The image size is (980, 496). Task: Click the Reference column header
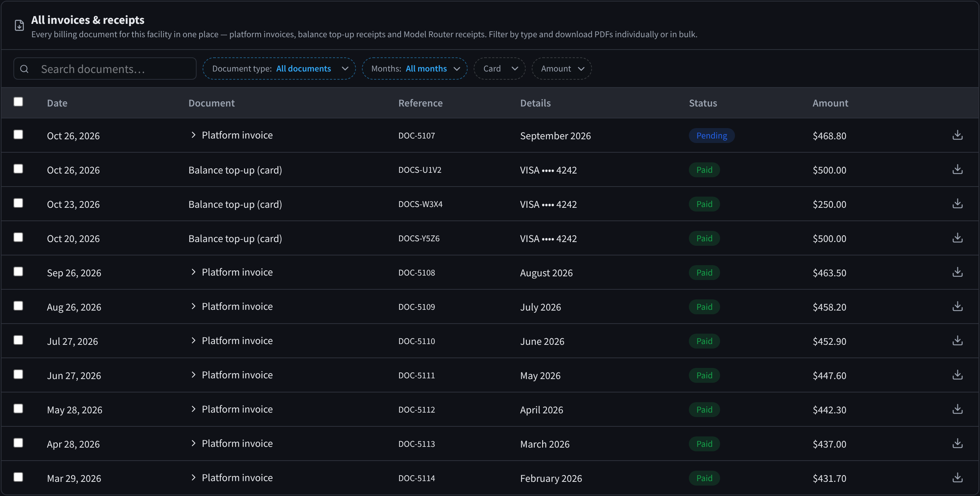point(420,103)
